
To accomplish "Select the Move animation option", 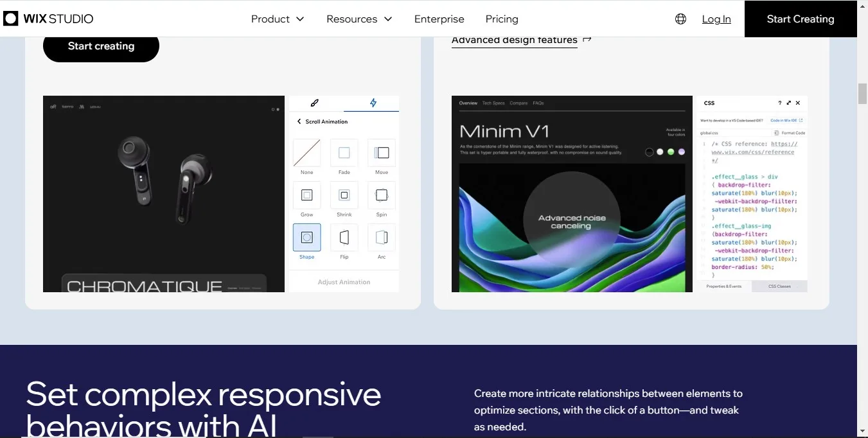I will [x=382, y=153].
